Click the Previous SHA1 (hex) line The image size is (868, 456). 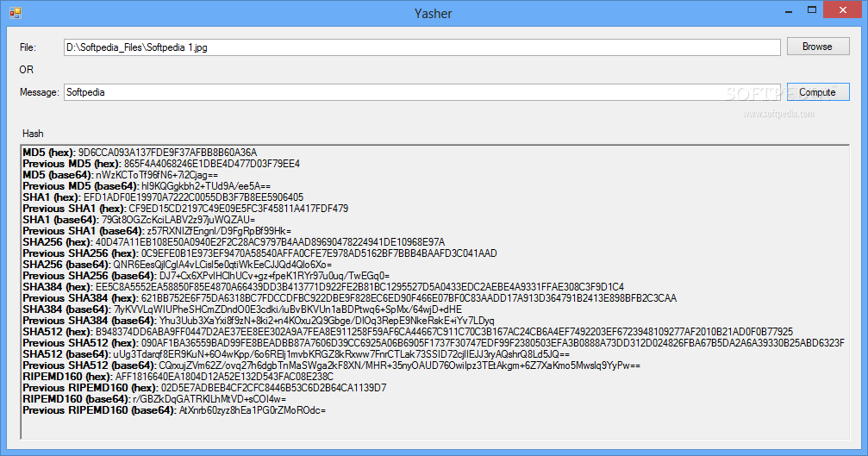click(185, 209)
